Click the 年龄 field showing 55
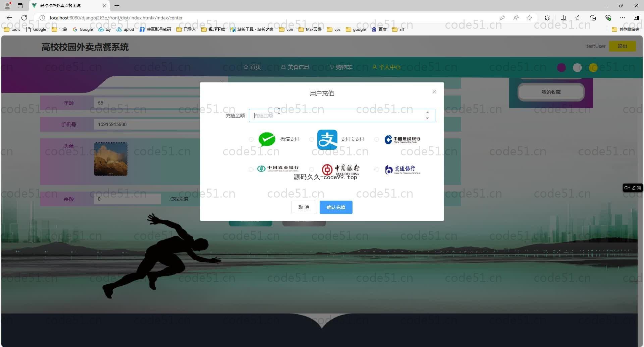 pyautogui.click(x=148, y=103)
